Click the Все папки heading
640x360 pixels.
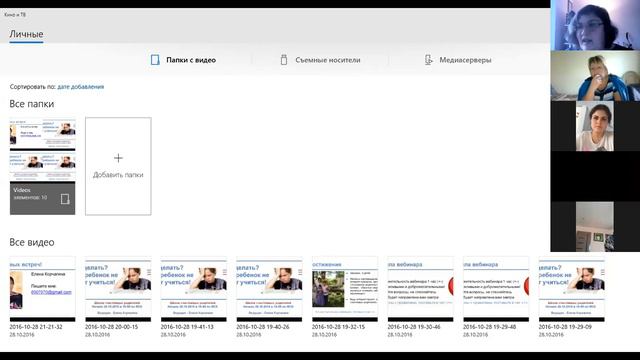(31, 104)
